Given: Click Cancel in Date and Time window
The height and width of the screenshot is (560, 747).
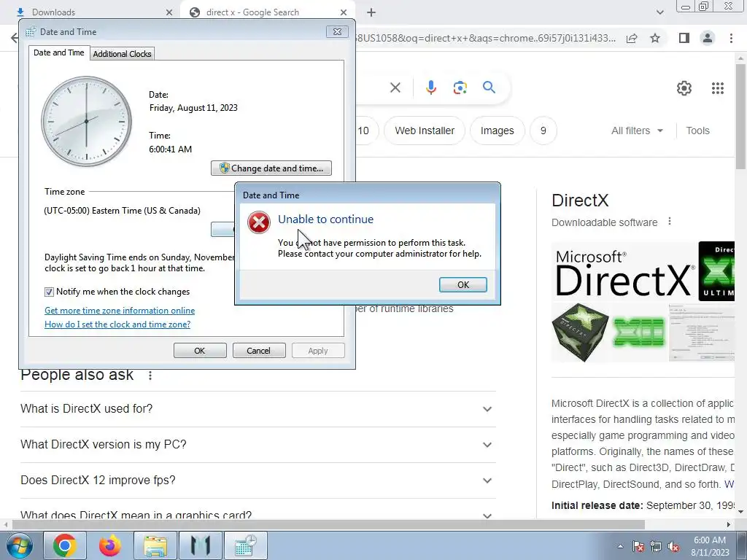Looking at the screenshot, I should [259, 351].
